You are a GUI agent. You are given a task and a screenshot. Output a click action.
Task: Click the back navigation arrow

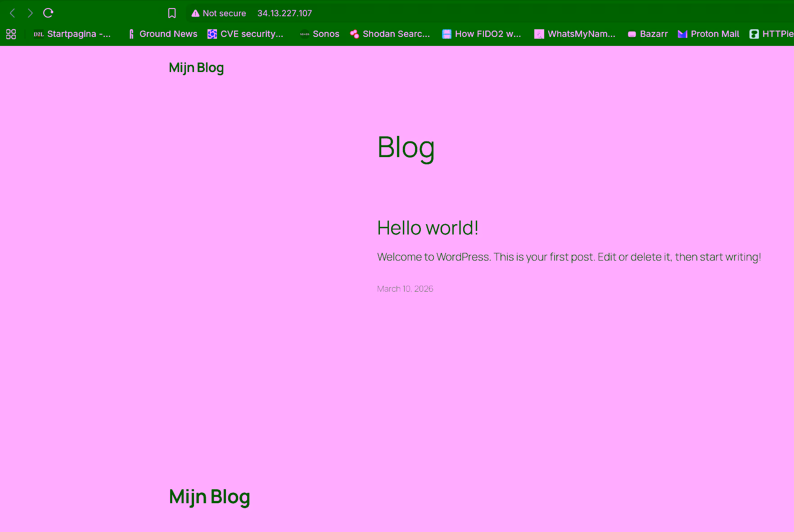(x=12, y=13)
